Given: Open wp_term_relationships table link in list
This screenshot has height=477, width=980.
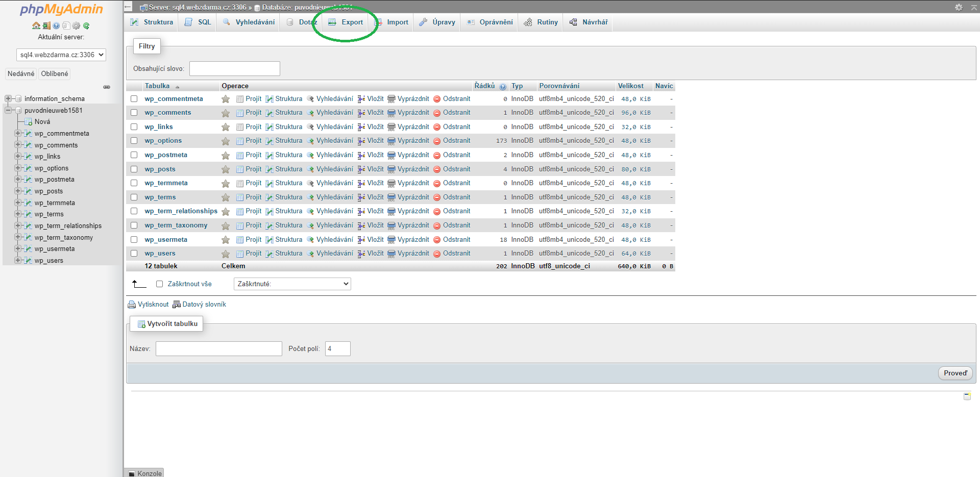Looking at the screenshot, I should (181, 211).
